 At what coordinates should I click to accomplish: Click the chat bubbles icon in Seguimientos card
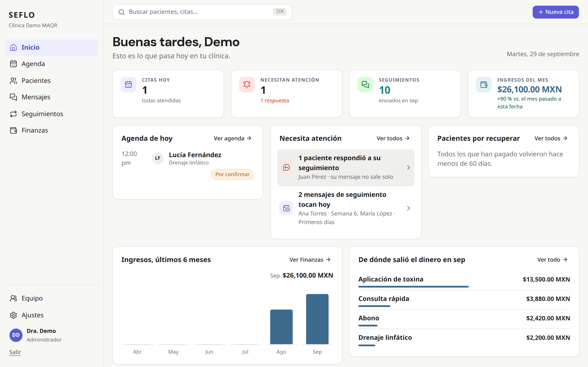tap(365, 84)
